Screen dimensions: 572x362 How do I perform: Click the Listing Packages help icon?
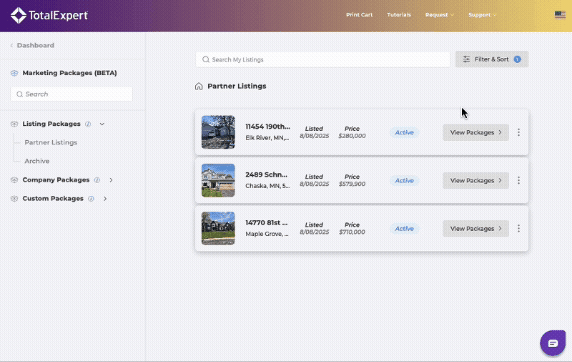pos(88,124)
